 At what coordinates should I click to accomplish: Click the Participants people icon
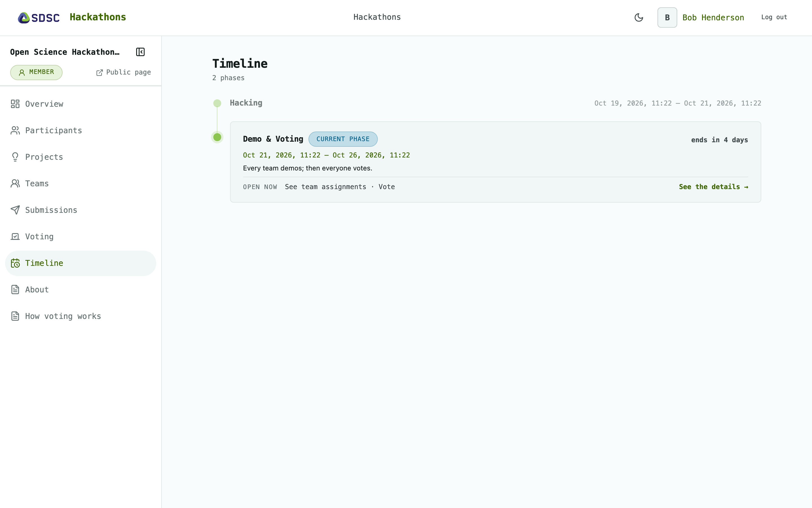(15, 130)
